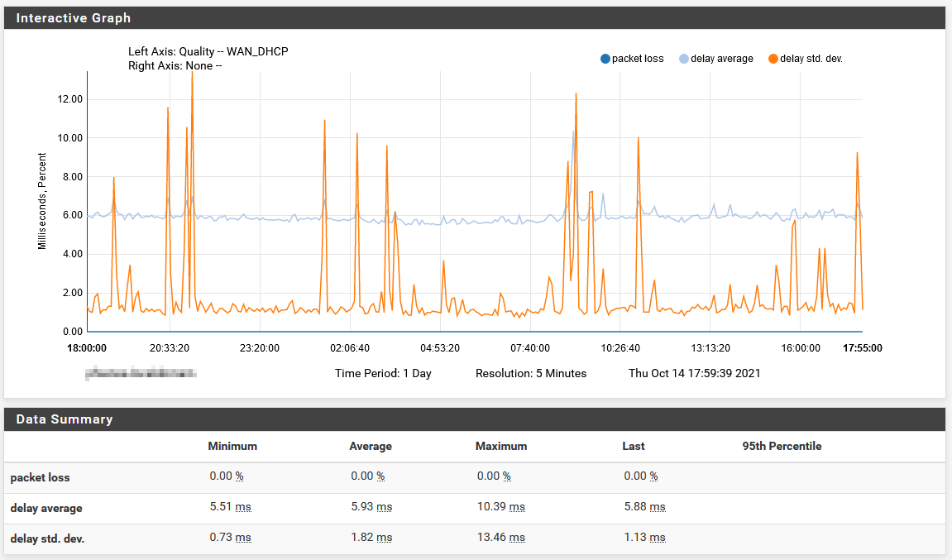Select the 17:55:00 x-axis label
Screen dimensions: 952x560
coord(863,348)
